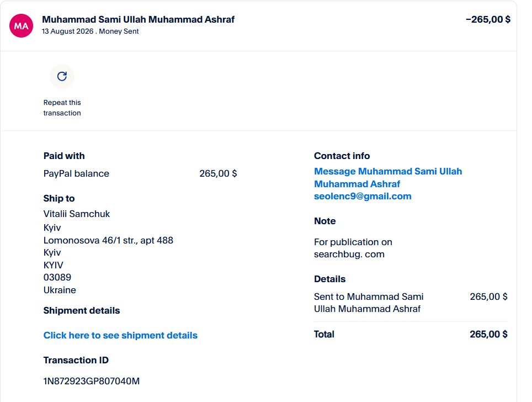This screenshot has width=532, height=402.
Task: Click the Total 265,00 $ amount
Action: click(x=488, y=335)
